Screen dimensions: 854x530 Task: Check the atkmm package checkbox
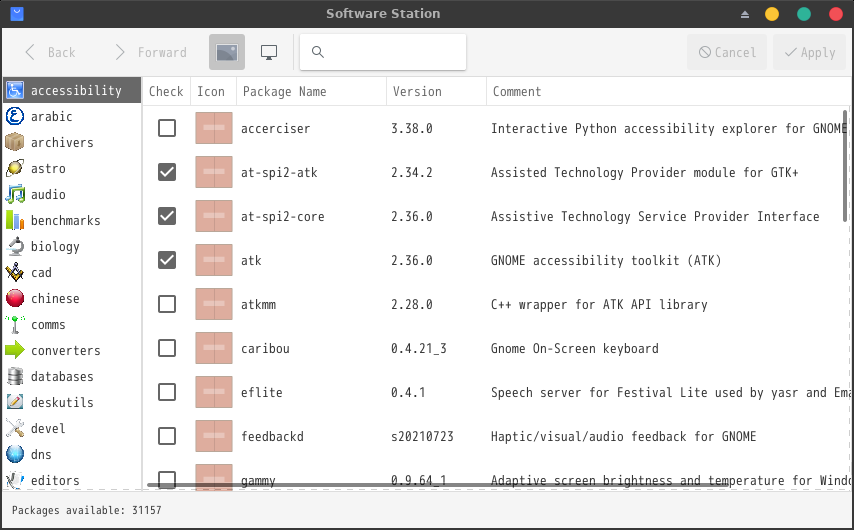167,304
